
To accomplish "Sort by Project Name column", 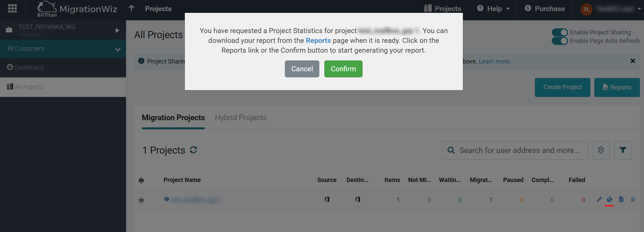I will tap(182, 180).
